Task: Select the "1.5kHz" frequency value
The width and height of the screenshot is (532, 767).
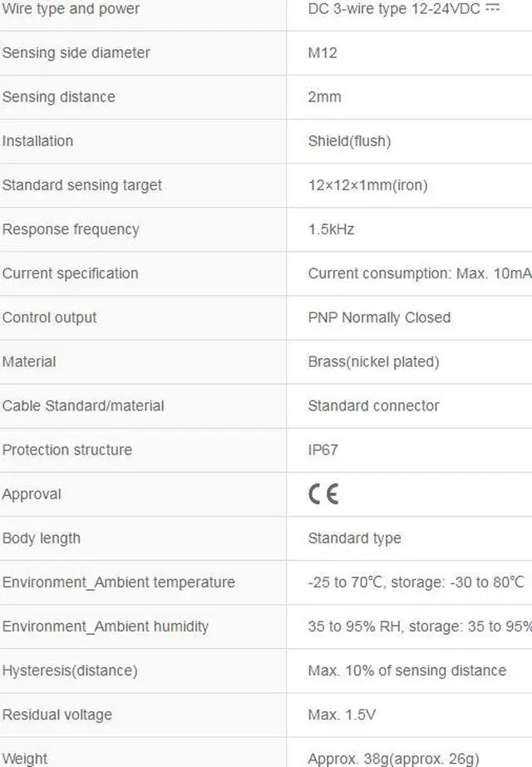Action: tap(331, 229)
